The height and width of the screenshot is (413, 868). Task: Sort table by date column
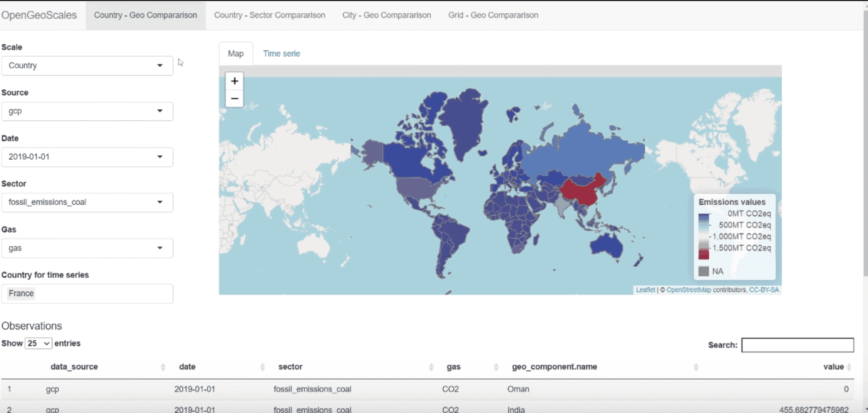187,367
